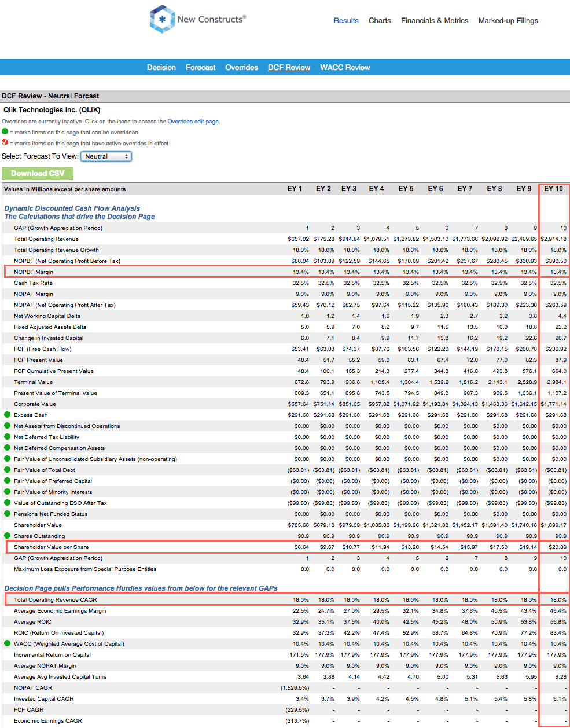Image resolution: width=570 pixels, height=728 pixels.
Task: Open Financials & Metrics tab
Action: point(435,20)
